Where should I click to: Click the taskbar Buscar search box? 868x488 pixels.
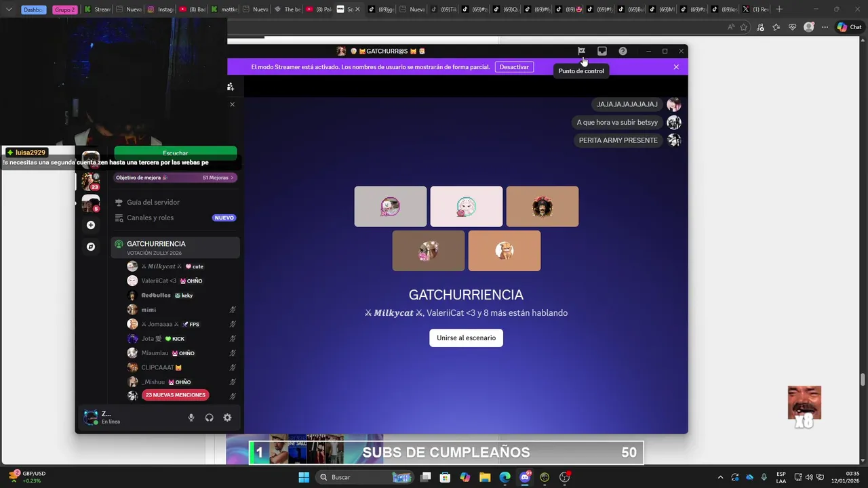364,477
